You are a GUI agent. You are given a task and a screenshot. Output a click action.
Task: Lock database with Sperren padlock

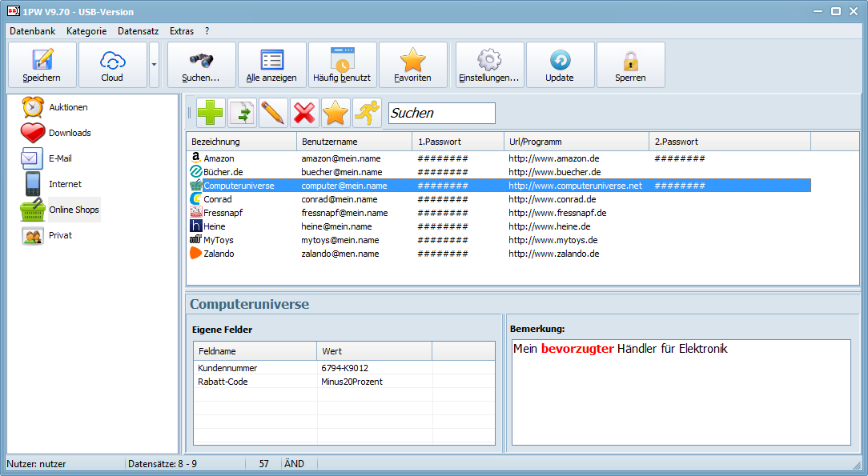(630, 66)
